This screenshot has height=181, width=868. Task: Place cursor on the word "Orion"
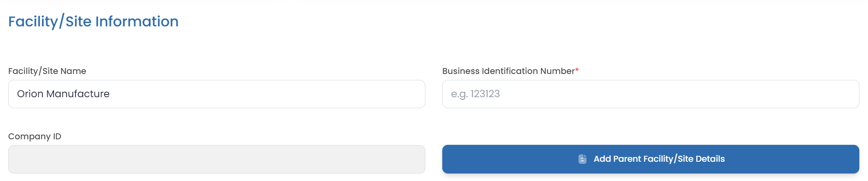tap(30, 94)
